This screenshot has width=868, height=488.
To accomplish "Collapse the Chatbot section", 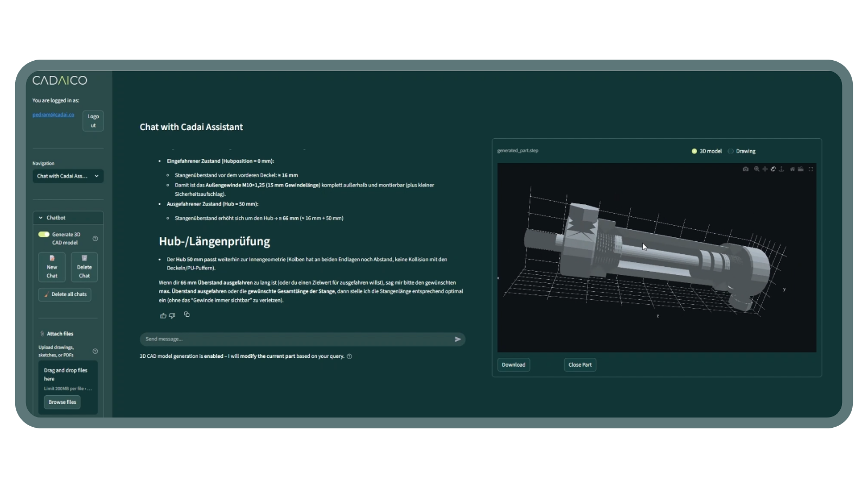I will (x=41, y=217).
